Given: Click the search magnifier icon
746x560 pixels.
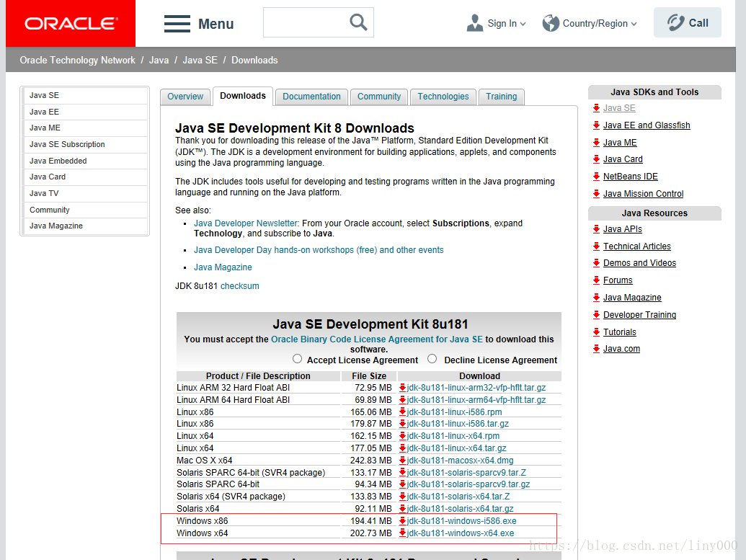Looking at the screenshot, I should (358, 22).
